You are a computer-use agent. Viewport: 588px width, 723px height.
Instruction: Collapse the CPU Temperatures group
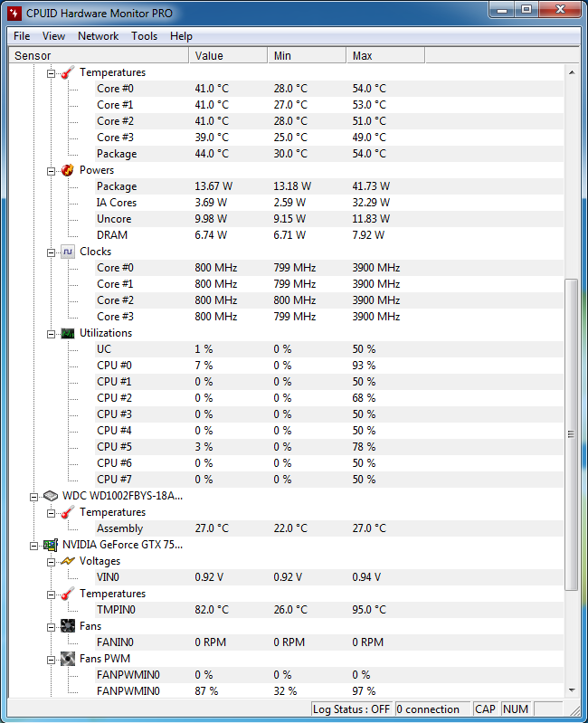pos(52,73)
